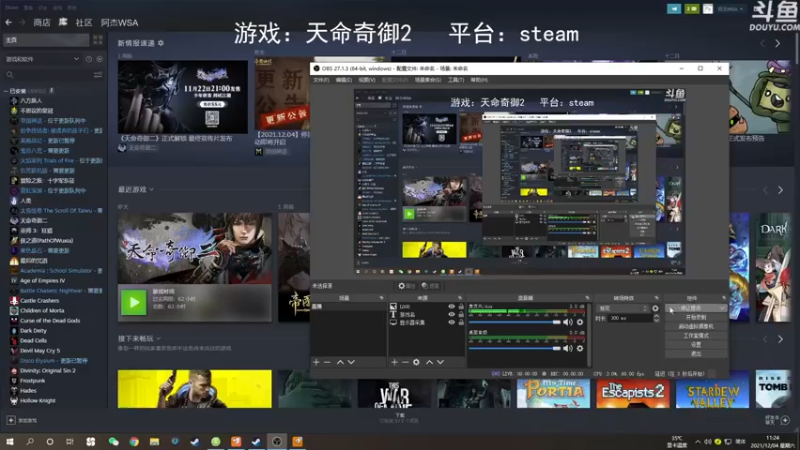Image resolution: width=800 pixels, height=450 pixels.
Task: Click 工作室模式 studio mode button
Action: tap(696, 336)
